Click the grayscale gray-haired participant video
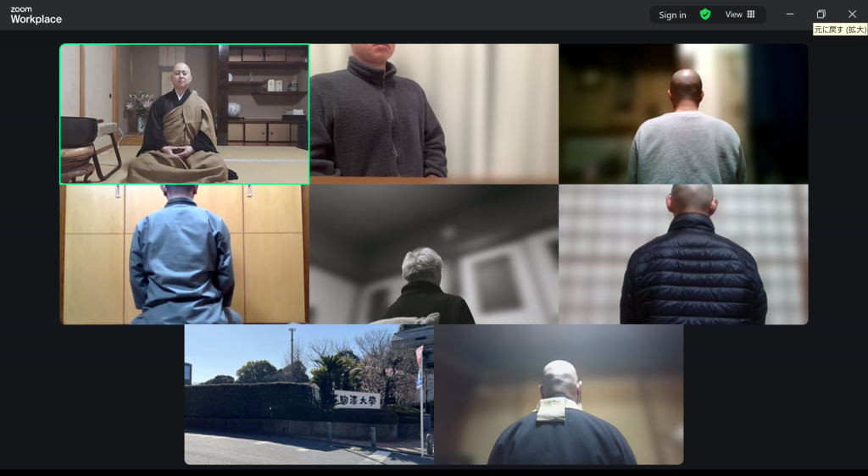 (x=433, y=254)
